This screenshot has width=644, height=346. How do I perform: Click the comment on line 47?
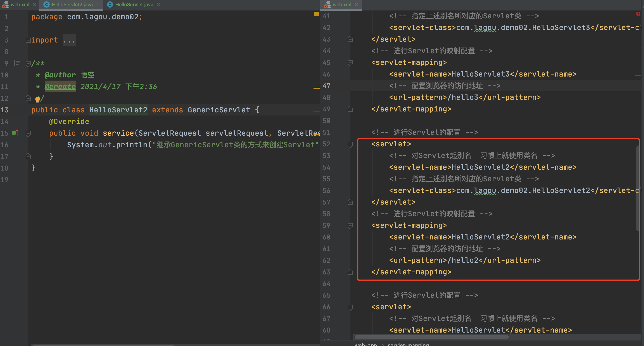(x=445, y=86)
